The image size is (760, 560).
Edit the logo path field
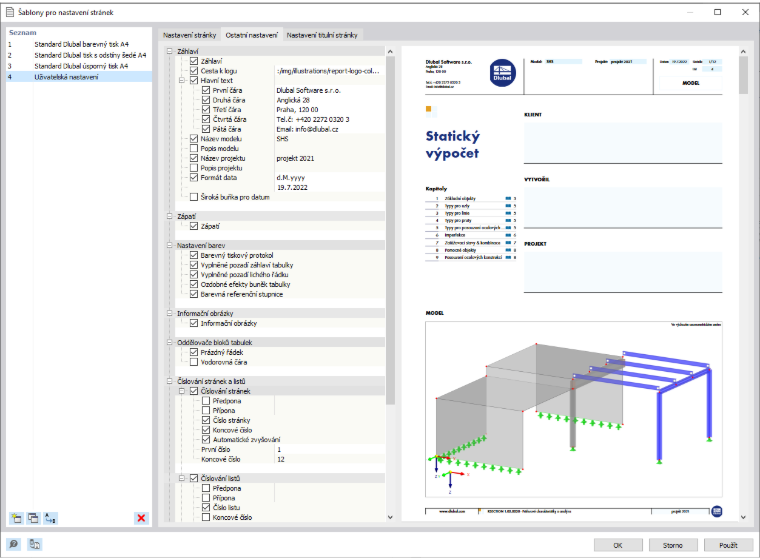(330, 71)
